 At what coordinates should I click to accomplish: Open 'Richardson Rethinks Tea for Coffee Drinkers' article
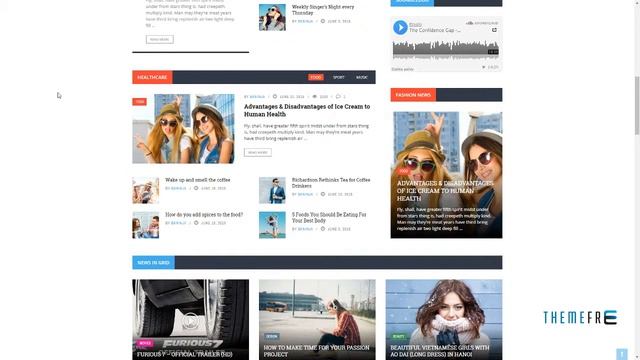click(331, 183)
